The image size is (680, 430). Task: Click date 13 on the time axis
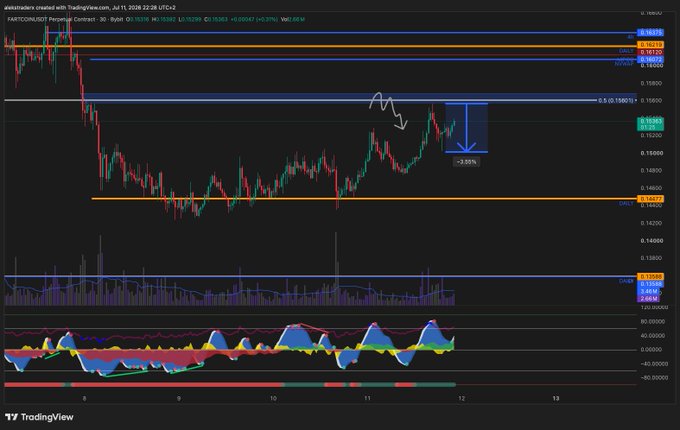pyautogui.click(x=556, y=398)
